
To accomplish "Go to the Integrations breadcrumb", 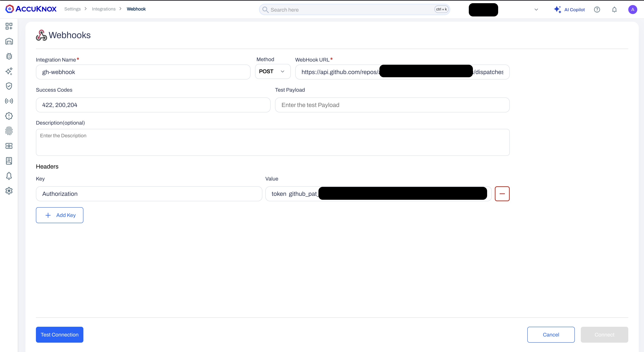I will 104,9.
